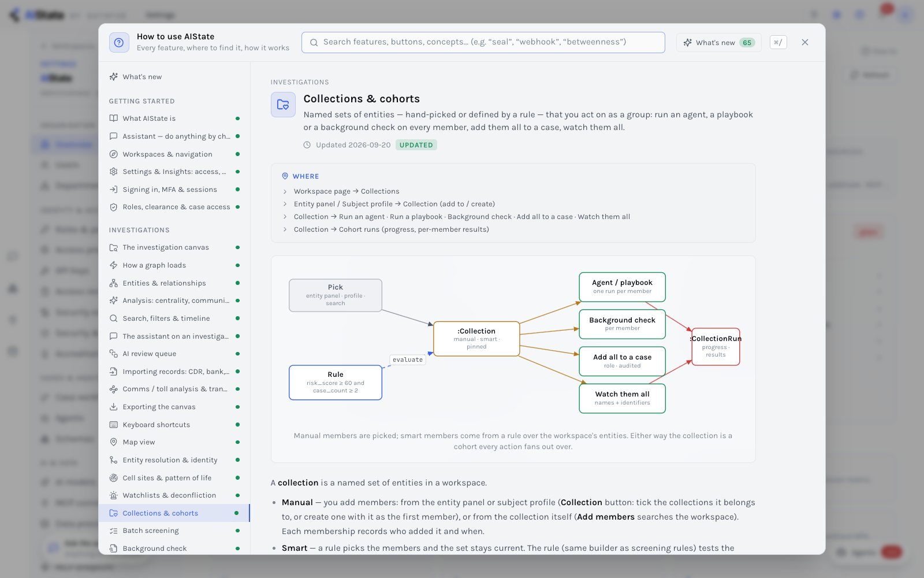Image resolution: width=924 pixels, height=578 pixels.
Task: Select Batch screening entry
Action: tap(174, 531)
